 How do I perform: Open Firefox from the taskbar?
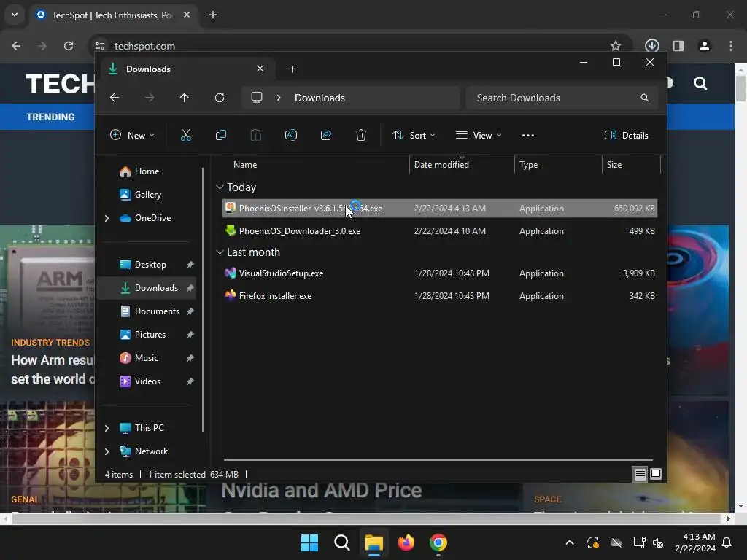click(x=406, y=542)
